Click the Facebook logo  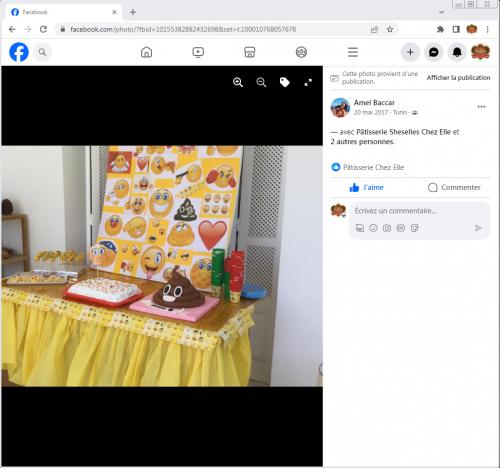click(19, 52)
